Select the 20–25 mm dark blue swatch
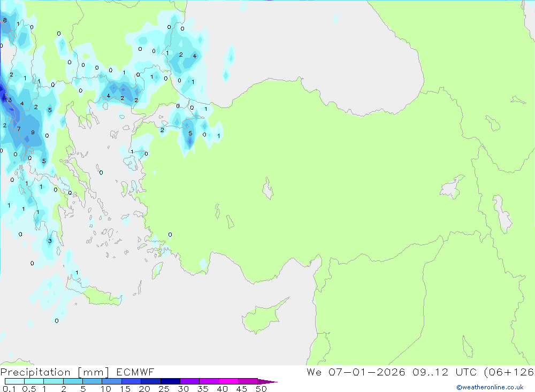The image size is (535, 392). [x=151, y=381]
